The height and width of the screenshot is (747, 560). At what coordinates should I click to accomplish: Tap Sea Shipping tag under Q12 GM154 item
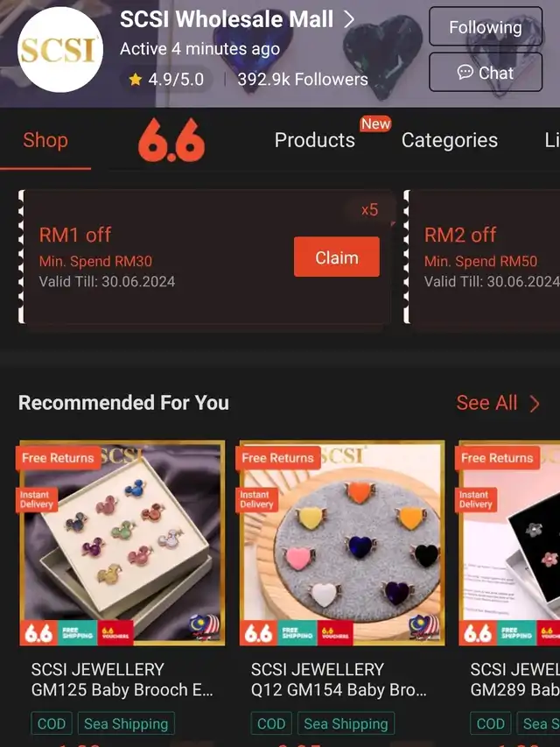click(346, 723)
